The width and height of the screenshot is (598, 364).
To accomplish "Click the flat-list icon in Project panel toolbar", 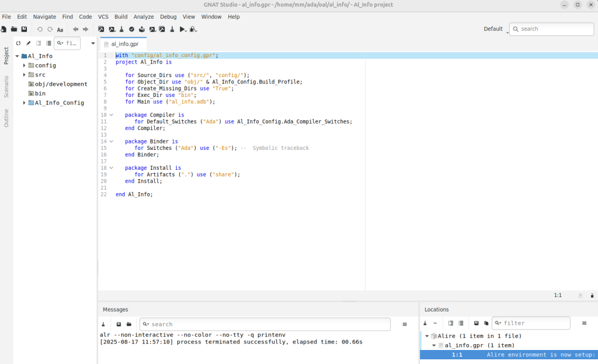I will [x=48, y=43].
